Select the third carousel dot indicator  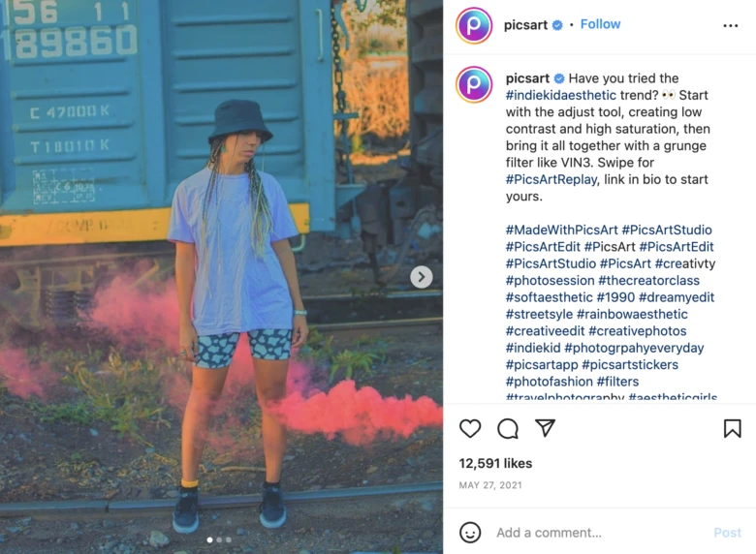(x=229, y=540)
